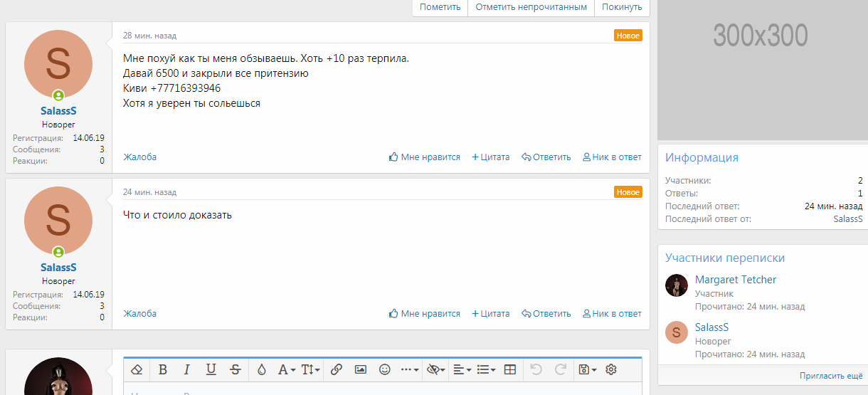Image resolution: width=868 pixels, height=395 pixels.
Task: Click the Информация panel heading
Action: click(702, 158)
